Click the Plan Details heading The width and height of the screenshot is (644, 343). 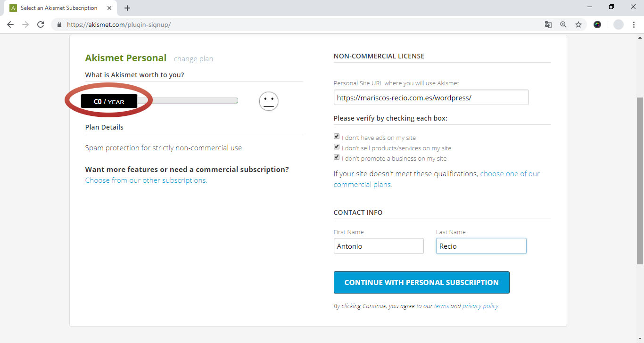pyautogui.click(x=104, y=127)
